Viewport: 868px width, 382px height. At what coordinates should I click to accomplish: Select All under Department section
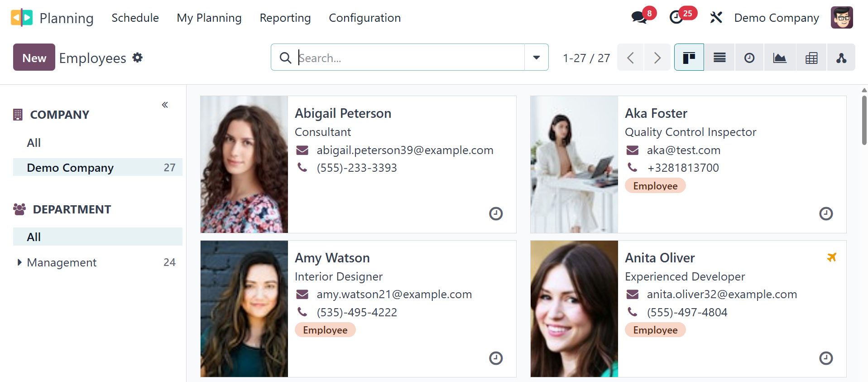pos(34,237)
